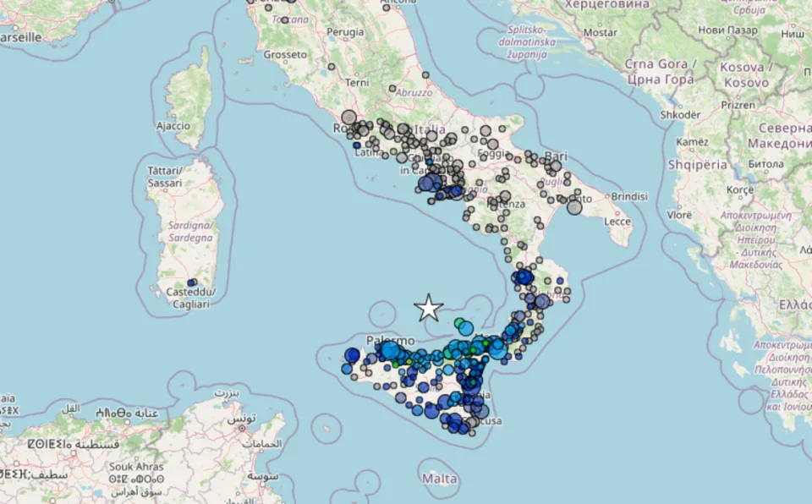Viewport: 812px width, 504px height.
Task: Select the Kamëz city label
Action: coord(693,142)
